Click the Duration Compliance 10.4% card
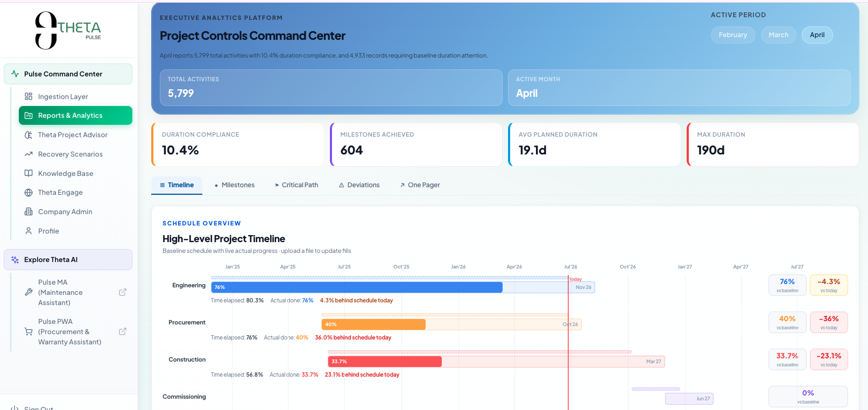Viewport: 868px width, 410px height. click(238, 145)
